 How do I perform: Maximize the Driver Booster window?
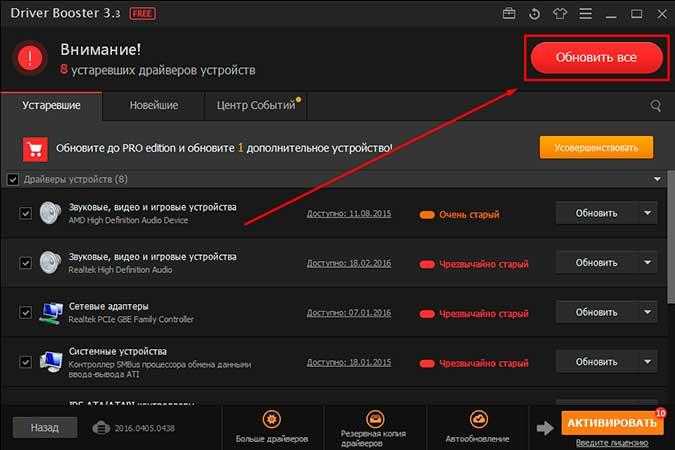(x=636, y=14)
